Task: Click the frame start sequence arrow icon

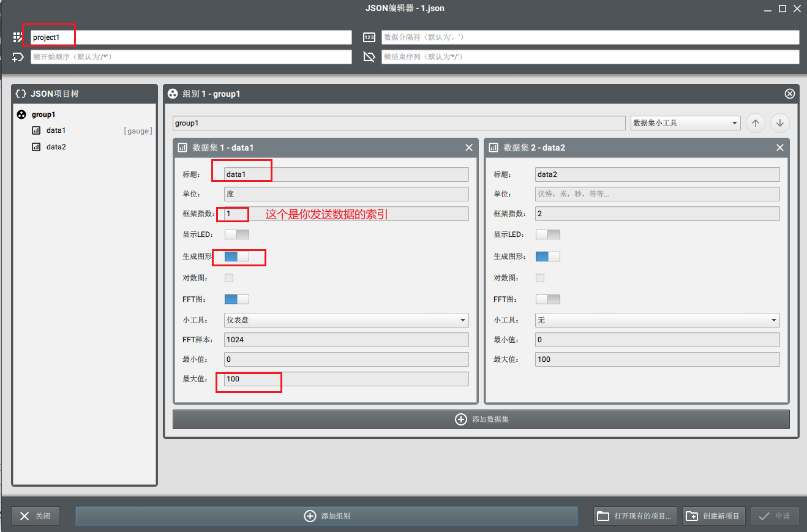Action: [17, 57]
